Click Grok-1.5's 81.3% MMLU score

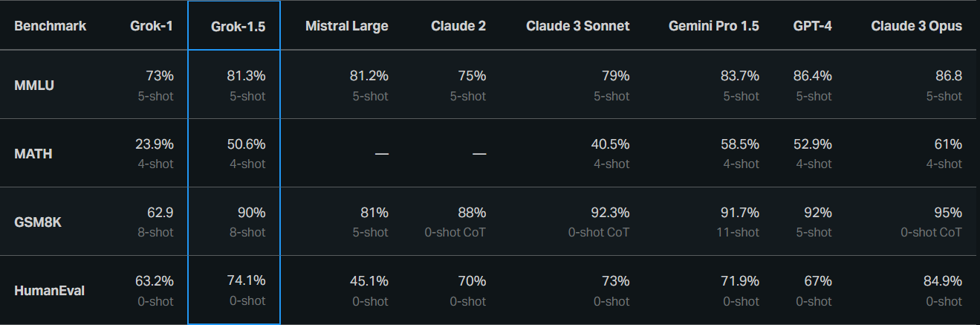tap(246, 76)
